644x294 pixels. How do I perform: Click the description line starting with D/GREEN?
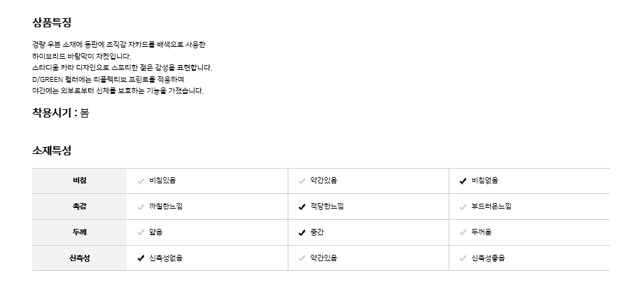click(108, 79)
